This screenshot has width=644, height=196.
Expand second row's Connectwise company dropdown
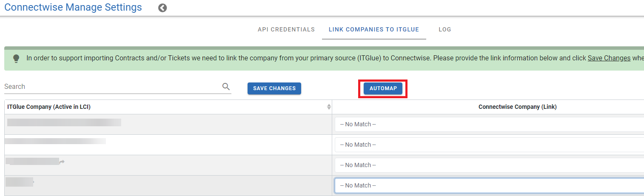[489, 145]
